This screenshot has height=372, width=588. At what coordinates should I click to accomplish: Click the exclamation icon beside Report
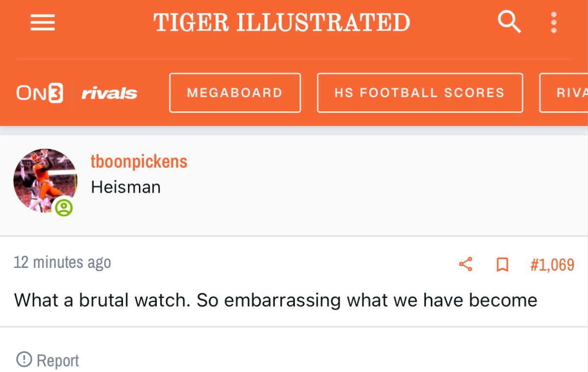pyautogui.click(x=23, y=360)
